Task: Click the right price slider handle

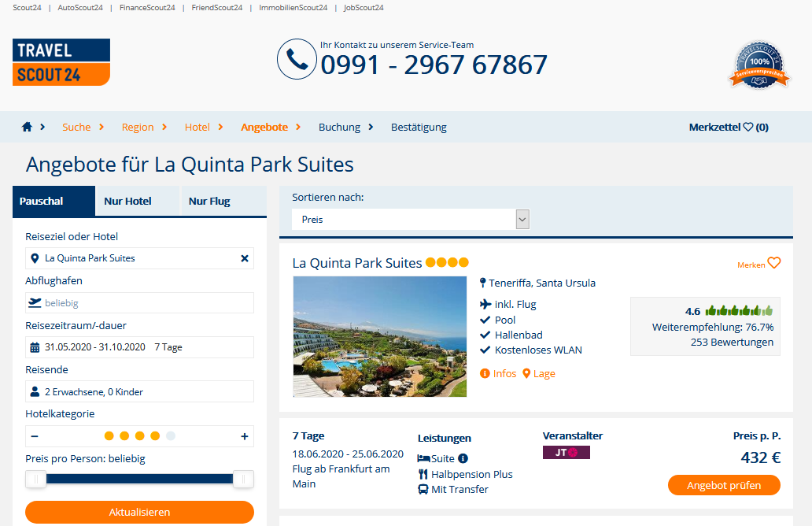Action: [x=243, y=480]
